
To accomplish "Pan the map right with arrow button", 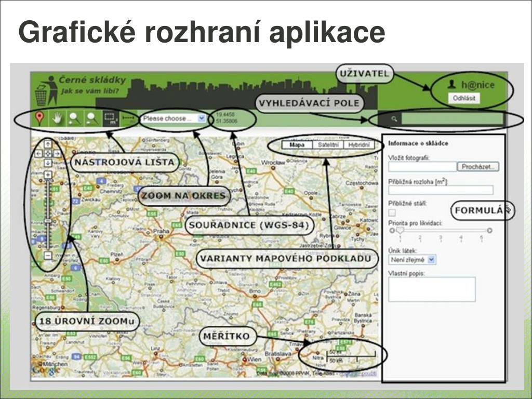I will pos(57,154).
